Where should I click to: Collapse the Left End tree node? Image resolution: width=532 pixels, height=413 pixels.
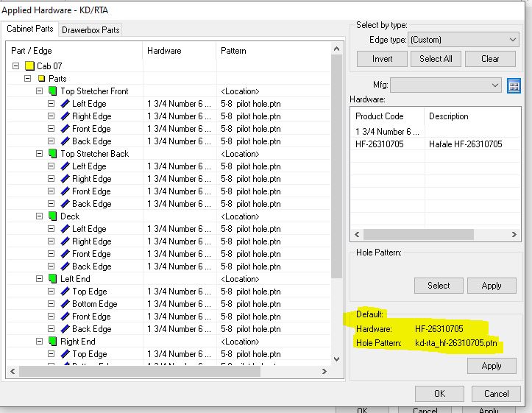click(39, 278)
